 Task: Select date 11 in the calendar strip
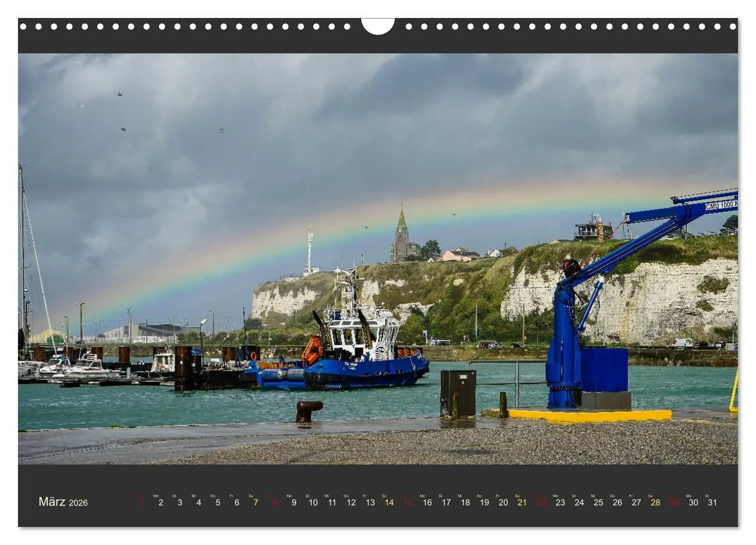332,502
